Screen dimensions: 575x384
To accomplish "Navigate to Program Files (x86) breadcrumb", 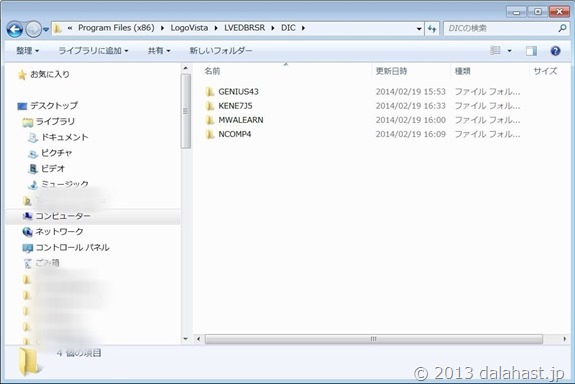I will tap(116, 28).
